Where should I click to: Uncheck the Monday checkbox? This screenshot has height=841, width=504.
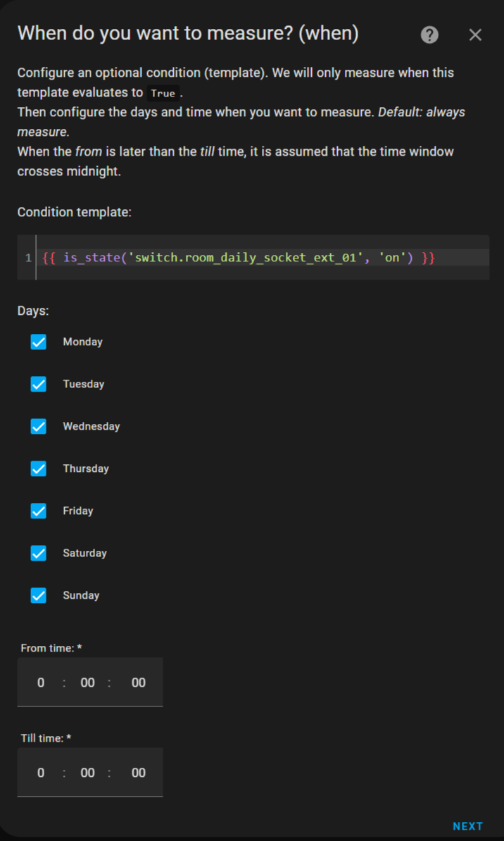(39, 342)
